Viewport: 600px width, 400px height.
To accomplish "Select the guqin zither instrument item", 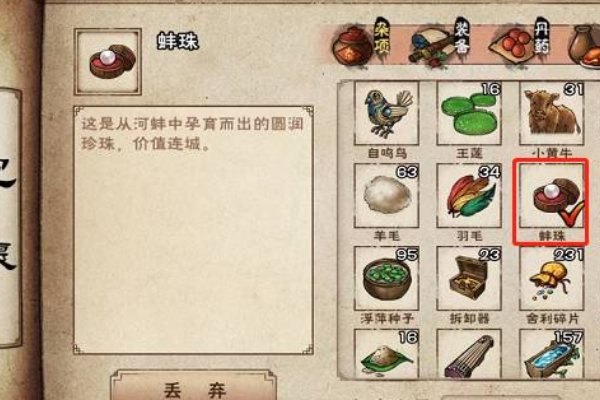I will [469, 354].
